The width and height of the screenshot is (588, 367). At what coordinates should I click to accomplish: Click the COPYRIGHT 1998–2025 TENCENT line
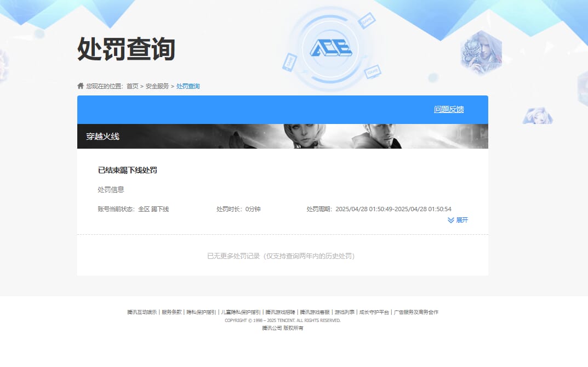click(283, 320)
